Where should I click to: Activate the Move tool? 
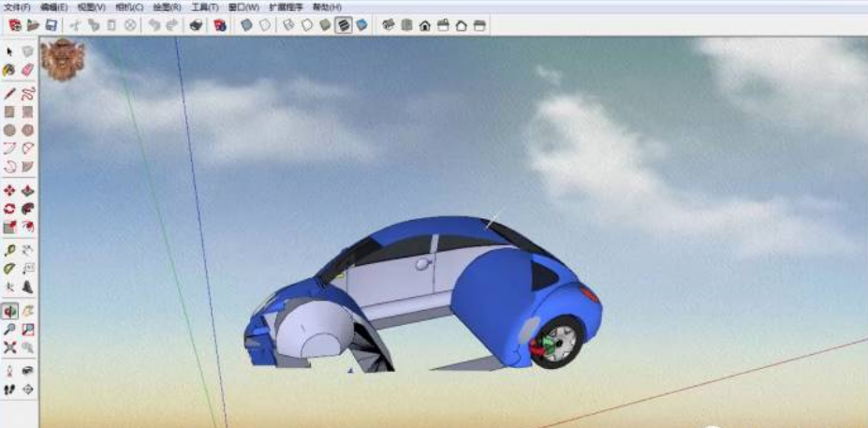point(9,190)
